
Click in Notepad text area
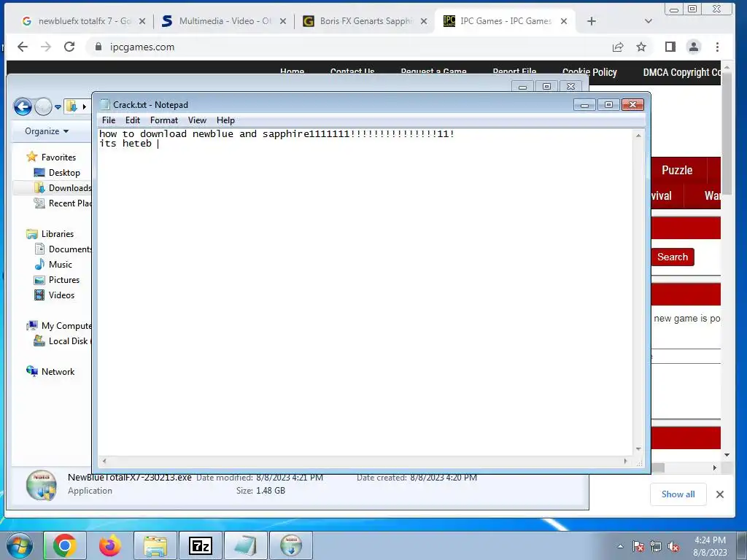point(365,292)
